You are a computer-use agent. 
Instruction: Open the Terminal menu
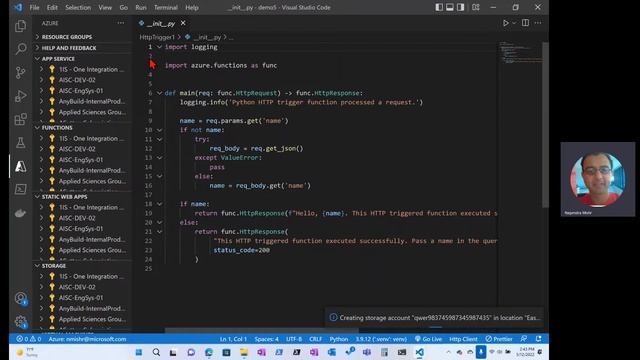(166, 7)
